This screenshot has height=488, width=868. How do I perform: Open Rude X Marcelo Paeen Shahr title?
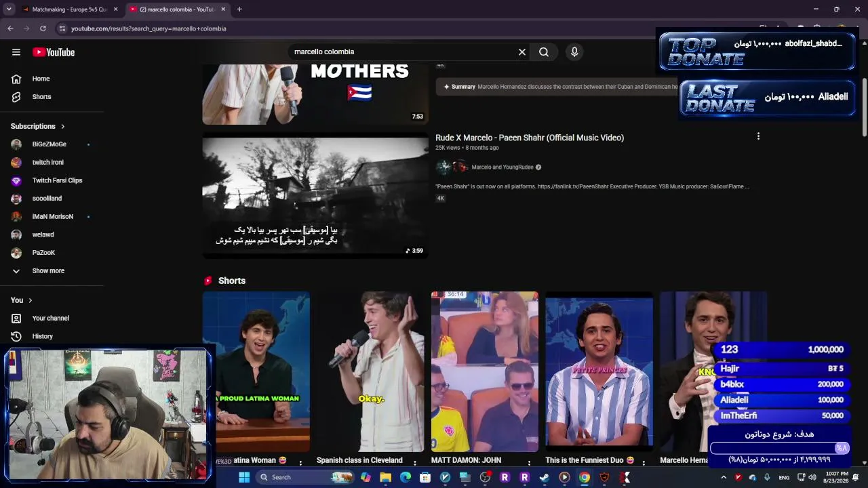(x=530, y=138)
